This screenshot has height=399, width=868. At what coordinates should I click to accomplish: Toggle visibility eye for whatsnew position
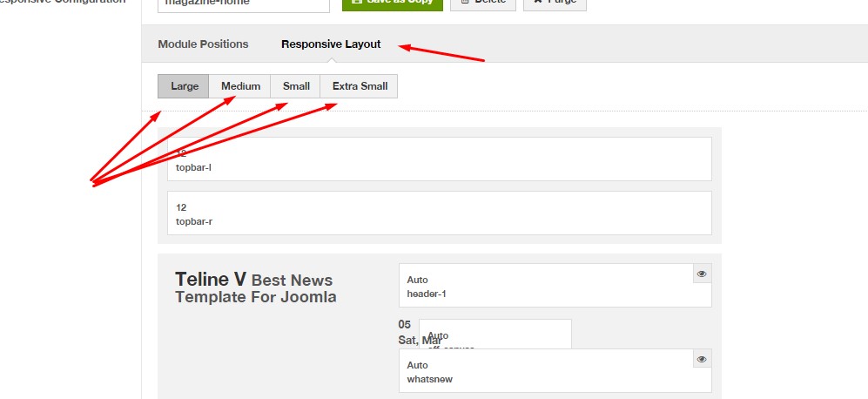pos(702,359)
